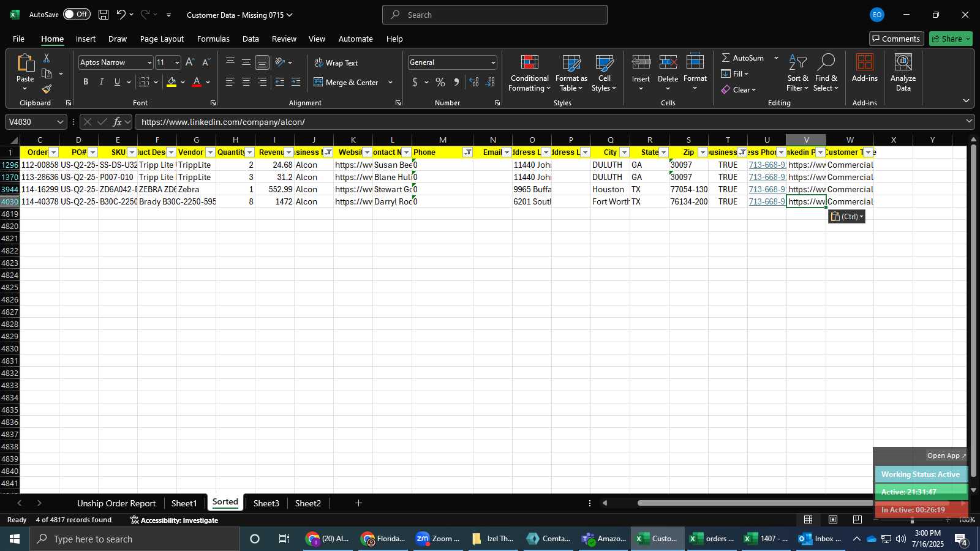Image resolution: width=980 pixels, height=551 pixels.
Task: Open Conditional Formatting
Action: tap(530, 73)
